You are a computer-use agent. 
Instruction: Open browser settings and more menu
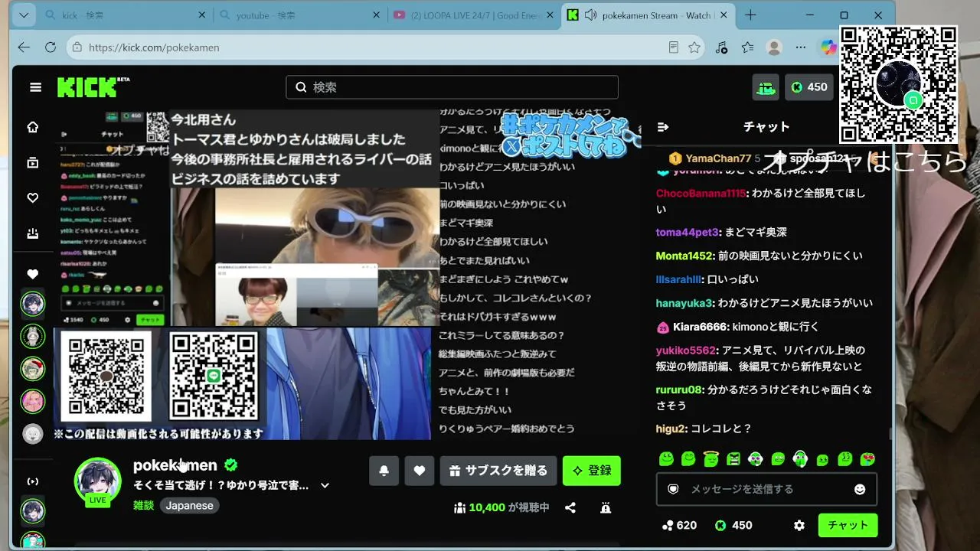click(x=801, y=47)
